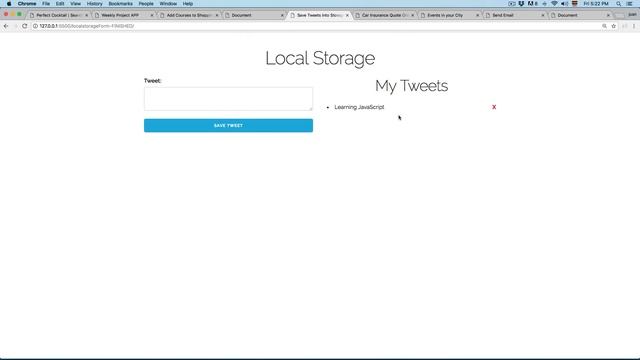Open the Window menu

click(x=168, y=4)
